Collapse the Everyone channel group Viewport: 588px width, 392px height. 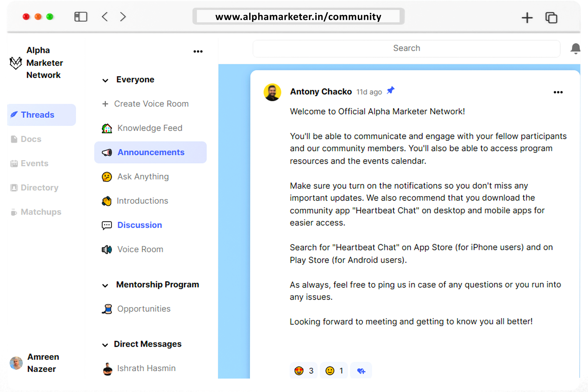pos(105,80)
